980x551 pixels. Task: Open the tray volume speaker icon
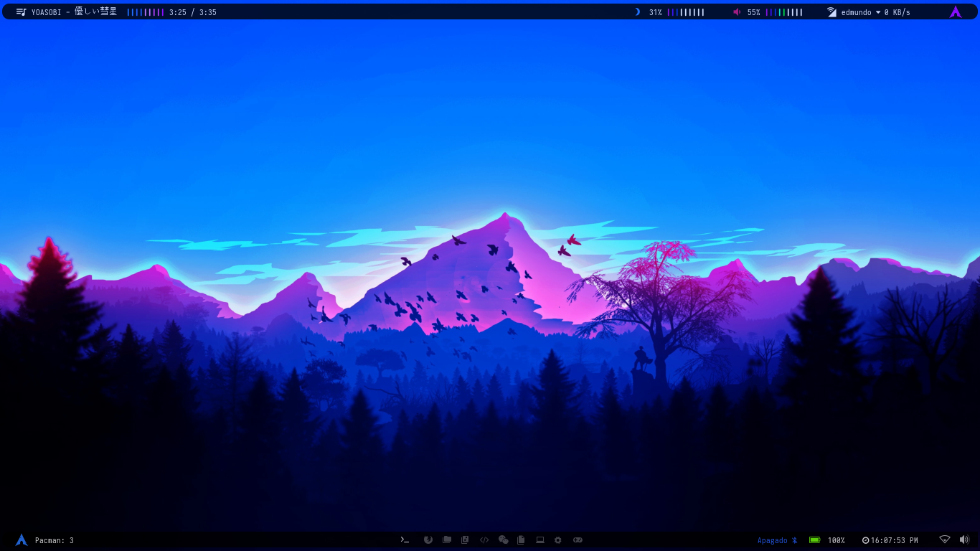(x=964, y=540)
